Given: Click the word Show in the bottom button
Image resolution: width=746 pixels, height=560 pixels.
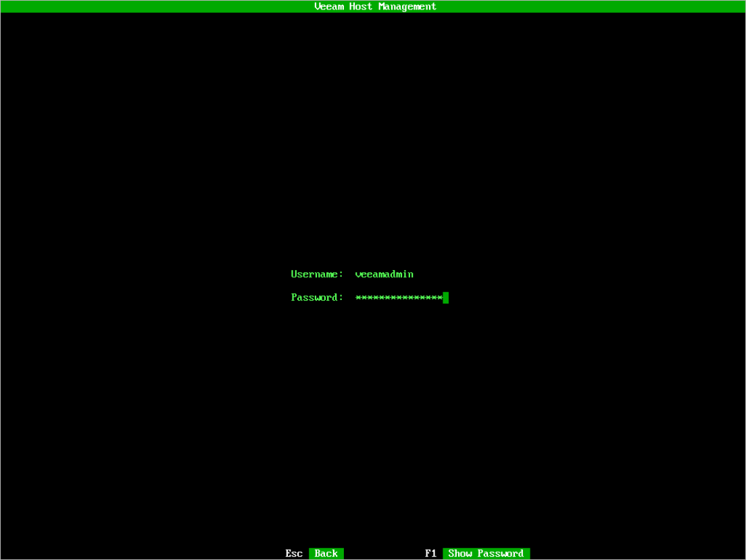Looking at the screenshot, I should pyautogui.click(x=460, y=553).
